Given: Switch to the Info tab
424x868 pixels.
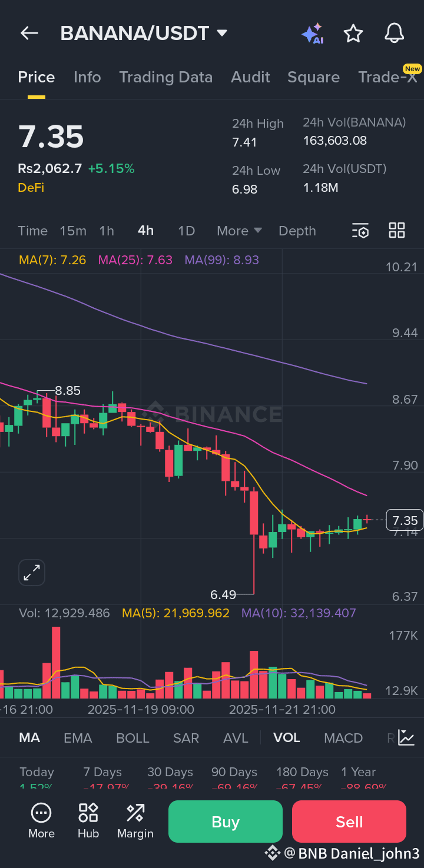Looking at the screenshot, I should [x=87, y=77].
